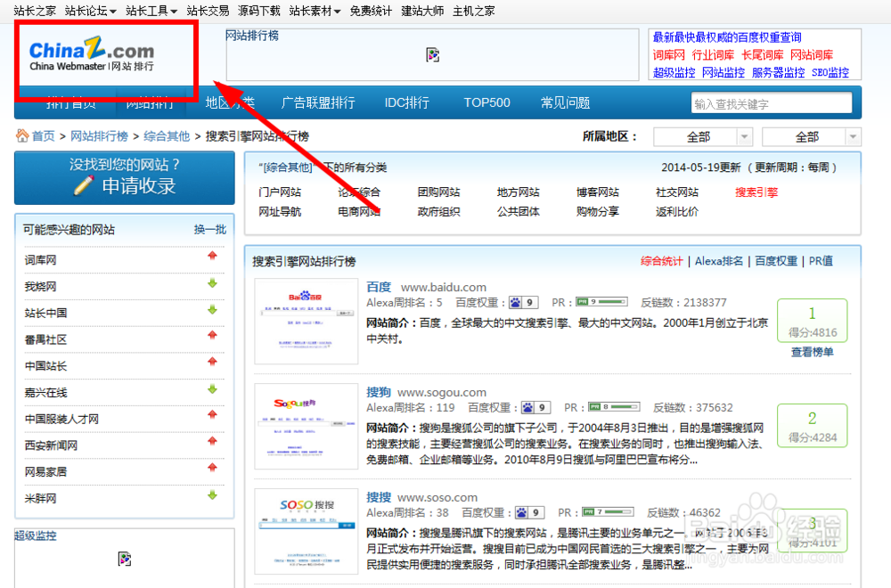Open the second 全部 region dropdown
This screenshot has height=588, width=891.
coord(812,137)
